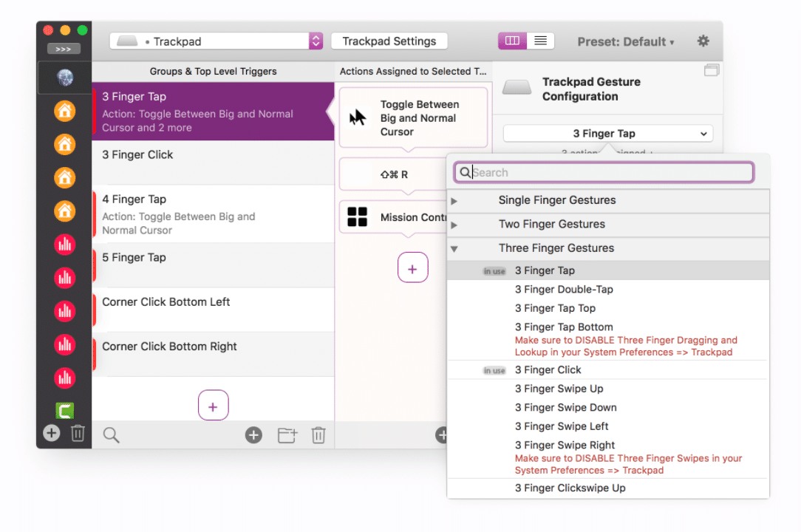The image size is (801, 532).
Task: Select 3 Finger Swipe Up gesture
Action: pos(559,389)
